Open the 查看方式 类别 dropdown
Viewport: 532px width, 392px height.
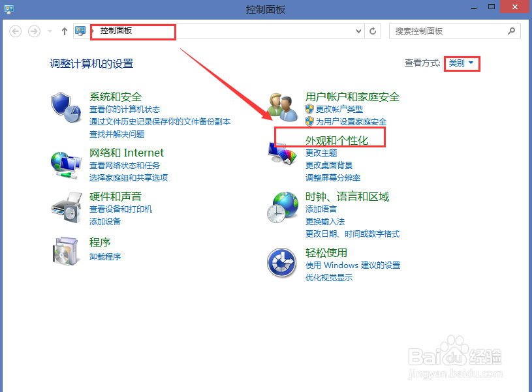coord(462,63)
